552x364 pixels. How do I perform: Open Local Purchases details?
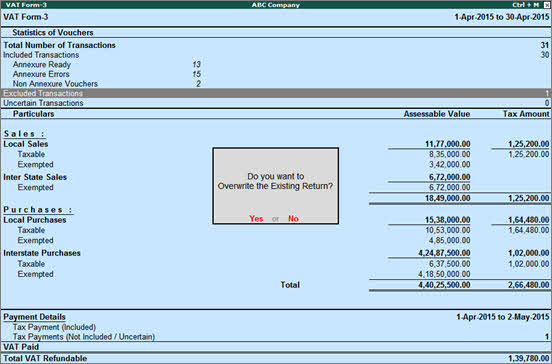pos(276,220)
